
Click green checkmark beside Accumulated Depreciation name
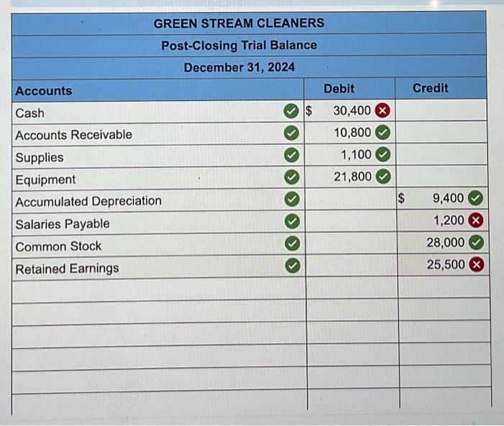[x=292, y=199]
